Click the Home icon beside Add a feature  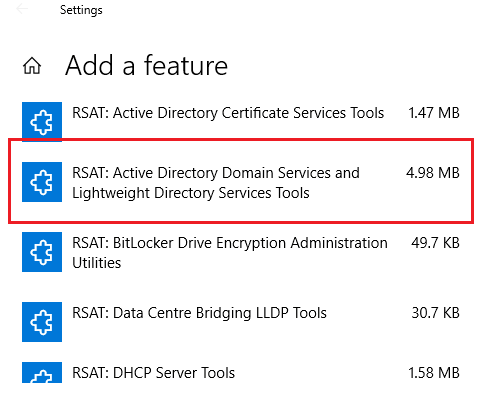coord(32,65)
